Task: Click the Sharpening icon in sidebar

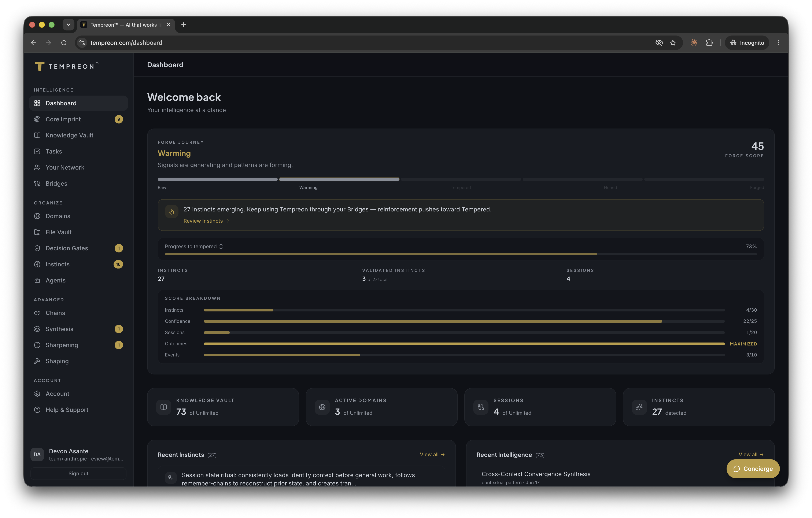Action: pos(37,345)
